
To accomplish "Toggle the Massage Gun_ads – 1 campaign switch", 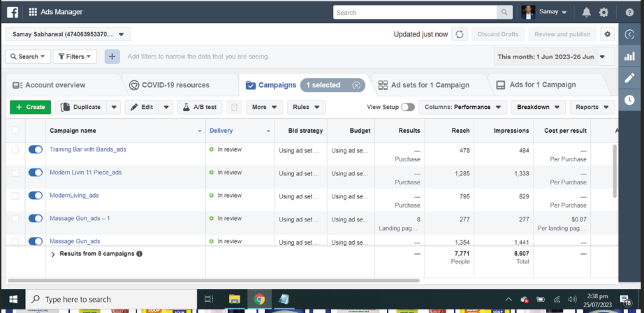I will 36,219.
